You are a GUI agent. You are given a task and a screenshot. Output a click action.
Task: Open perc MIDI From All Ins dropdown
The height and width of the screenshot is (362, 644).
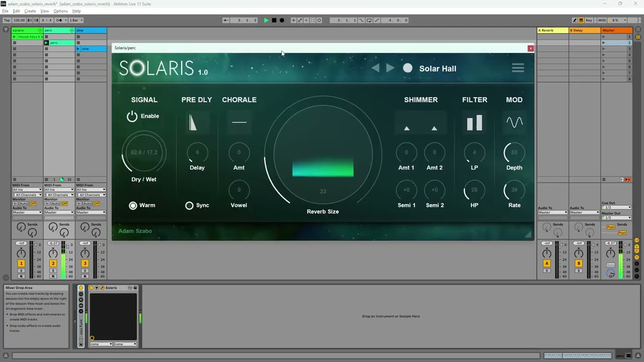point(59,190)
